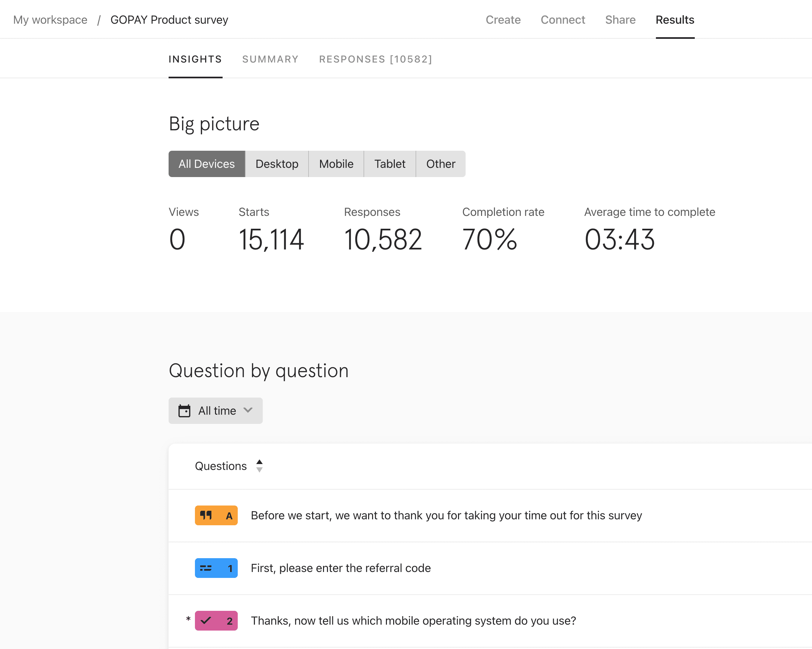Select All Devices filter

pyautogui.click(x=206, y=164)
